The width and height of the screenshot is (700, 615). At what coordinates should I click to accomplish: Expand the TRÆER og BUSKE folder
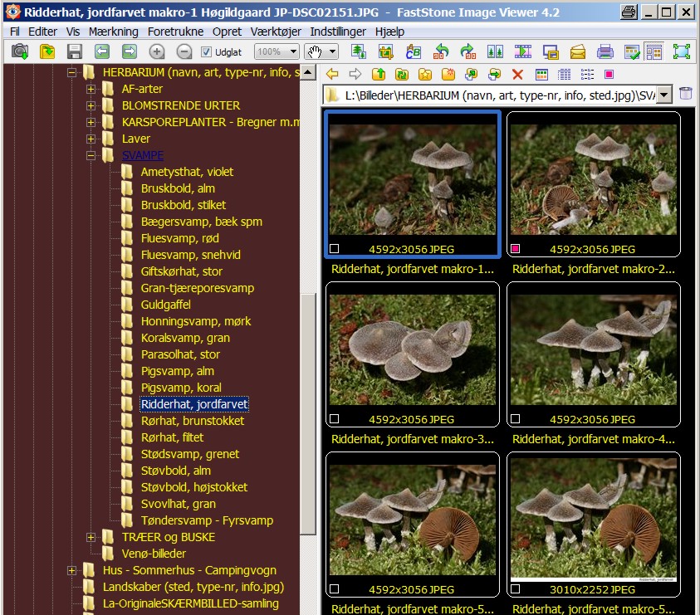[x=91, y=537]
